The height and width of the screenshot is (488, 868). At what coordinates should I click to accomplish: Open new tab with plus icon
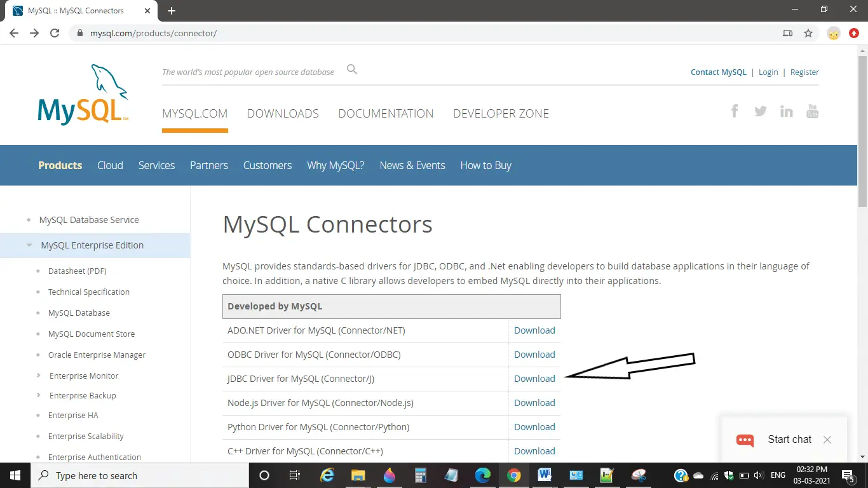(x=172, y=11)
